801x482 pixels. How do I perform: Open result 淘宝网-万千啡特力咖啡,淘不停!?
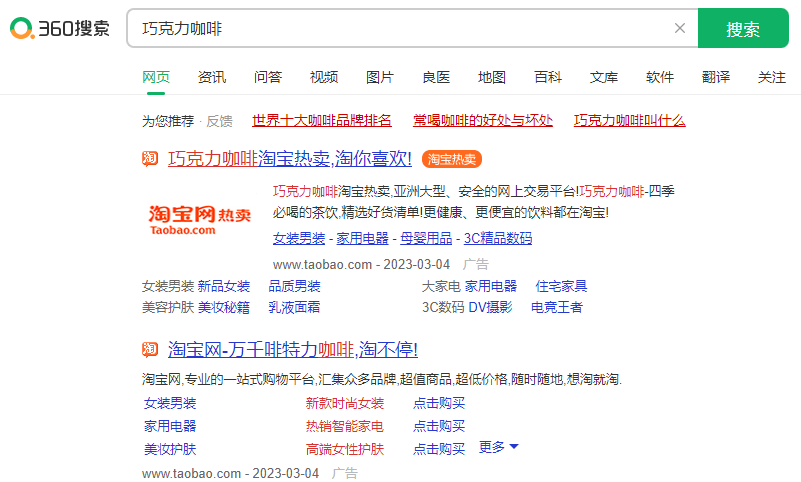click(x=293, y=350)
